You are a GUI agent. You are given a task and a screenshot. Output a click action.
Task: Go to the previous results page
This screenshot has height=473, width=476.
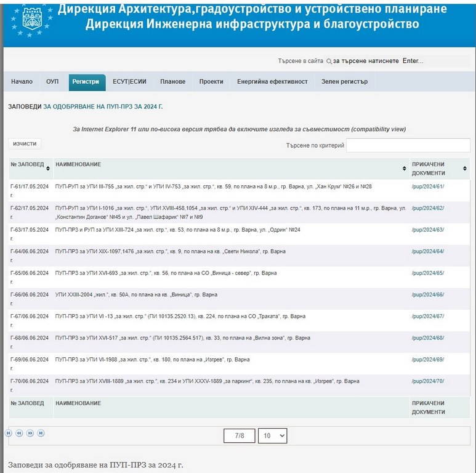pyautogui.click(x=19, y=433)
